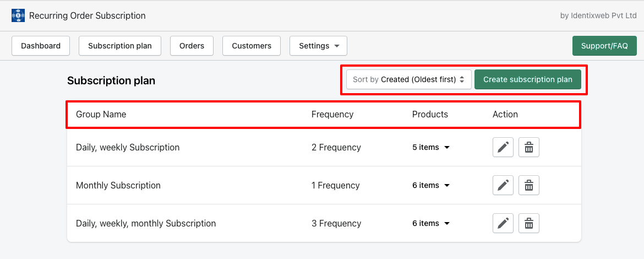The height and width of the screenshot is (259, 644).
Task: Edit Daily, weekly, monthly Subscription plan
Action: pos(503,223)
